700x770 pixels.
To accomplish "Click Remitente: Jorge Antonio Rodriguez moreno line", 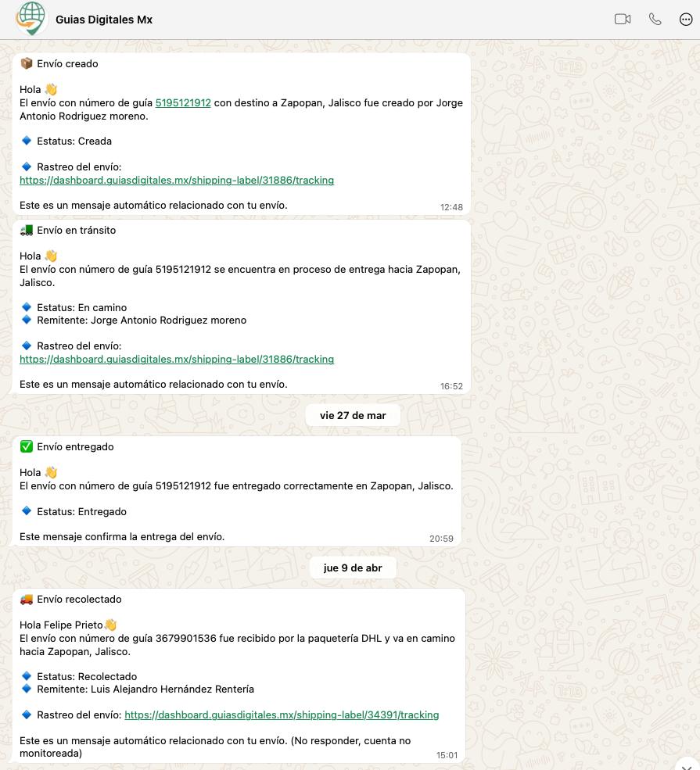I will 142,321.
